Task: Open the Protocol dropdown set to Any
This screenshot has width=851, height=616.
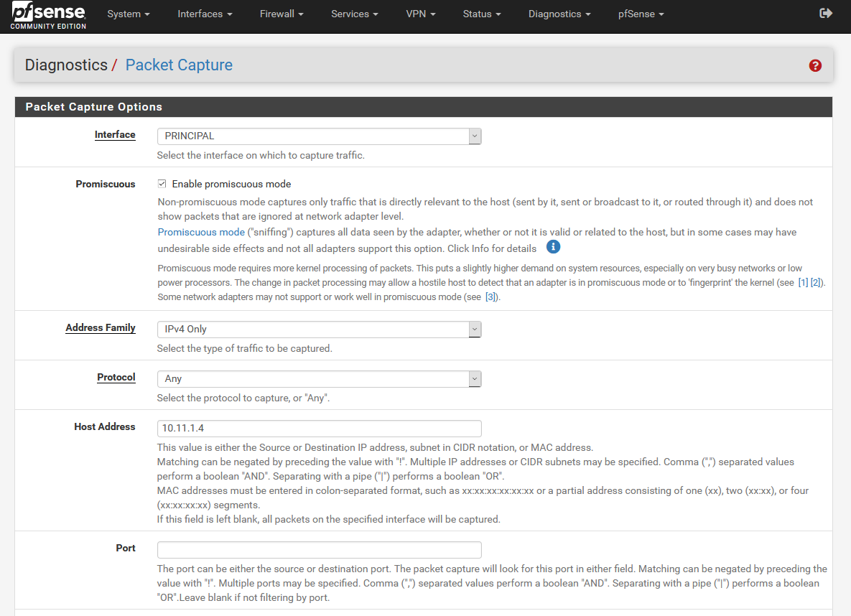Action: (319, 378)
